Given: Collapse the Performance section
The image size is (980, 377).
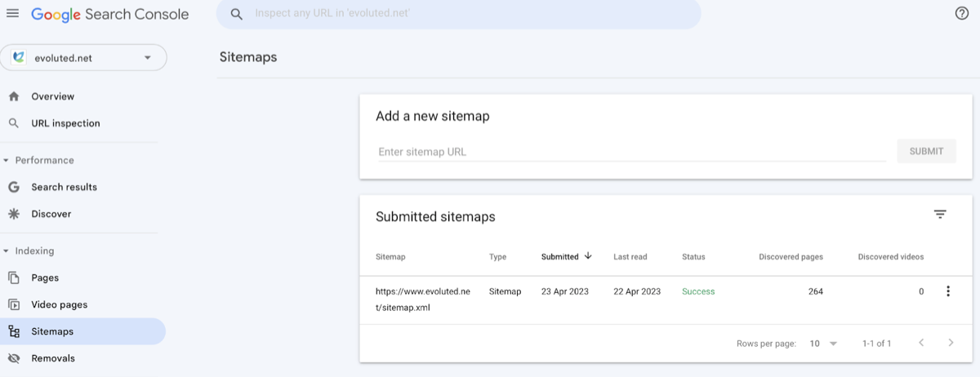Looking at the screenshot, I should pyautogui.click(x=7, y=161).
